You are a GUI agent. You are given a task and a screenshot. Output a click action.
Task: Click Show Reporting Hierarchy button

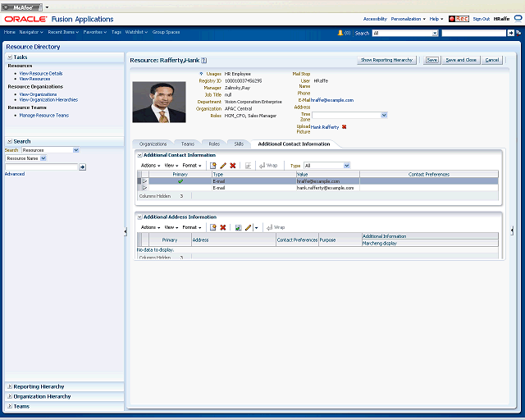[386, 60]
